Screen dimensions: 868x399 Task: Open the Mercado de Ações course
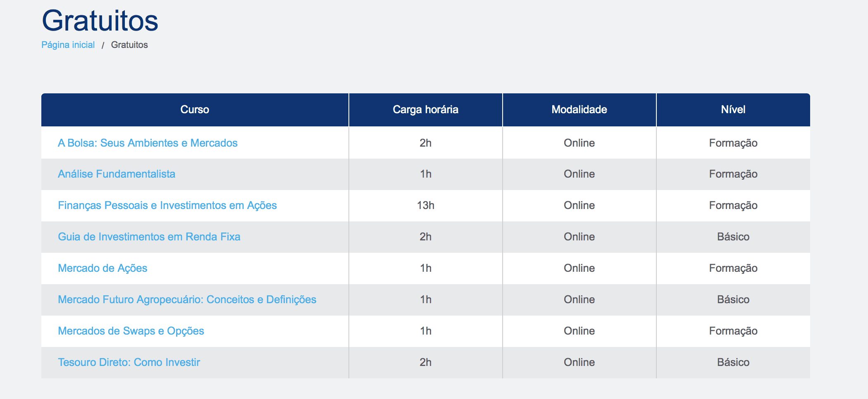[x=103, y=268]
